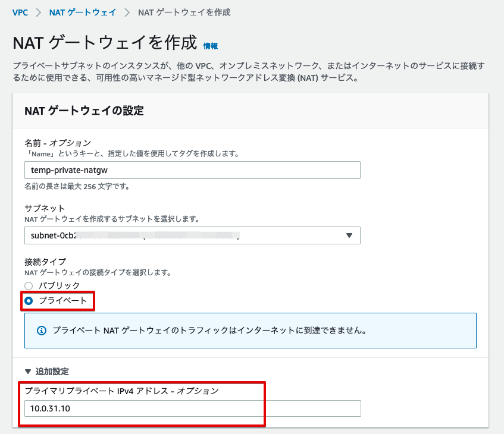504x434 pixels.
Task: Click the サブネット field label
Action: (x=45, y=208)
